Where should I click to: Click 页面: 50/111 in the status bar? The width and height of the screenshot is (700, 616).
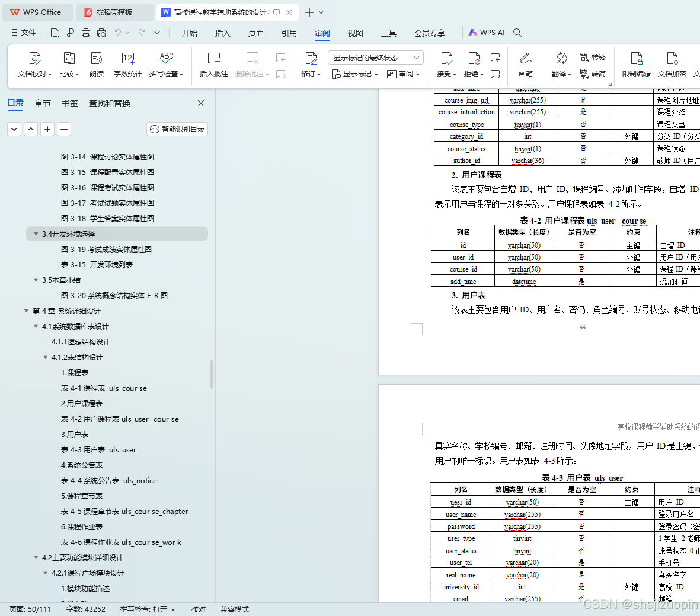[x=30, y=609]
